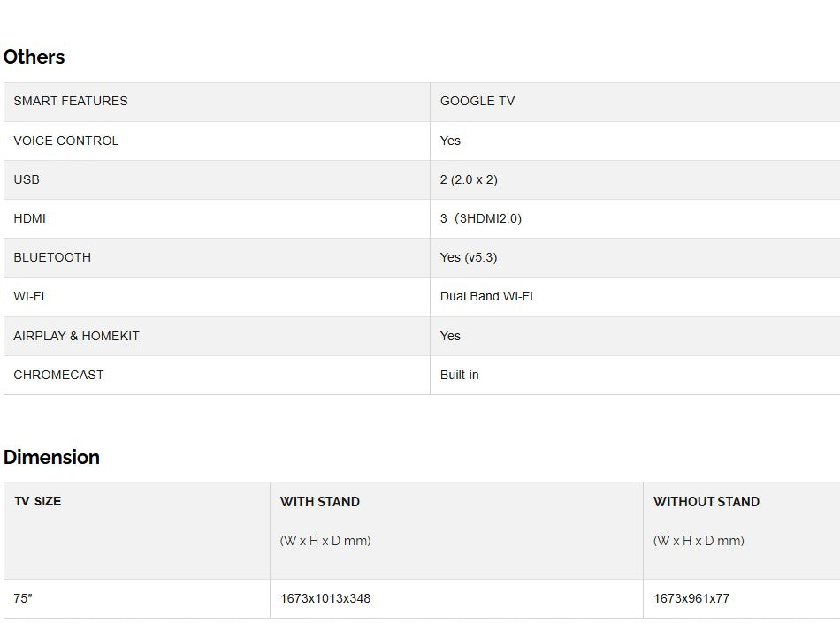Select the SMART FEATURES row label
Image resolution: width=840 pixels, height=623 pixels.
(71, 101)
